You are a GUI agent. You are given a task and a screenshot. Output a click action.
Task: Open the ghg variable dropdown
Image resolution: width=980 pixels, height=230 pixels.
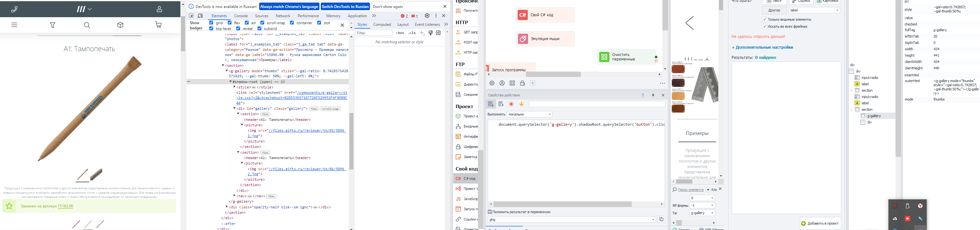tap(572, 220)
